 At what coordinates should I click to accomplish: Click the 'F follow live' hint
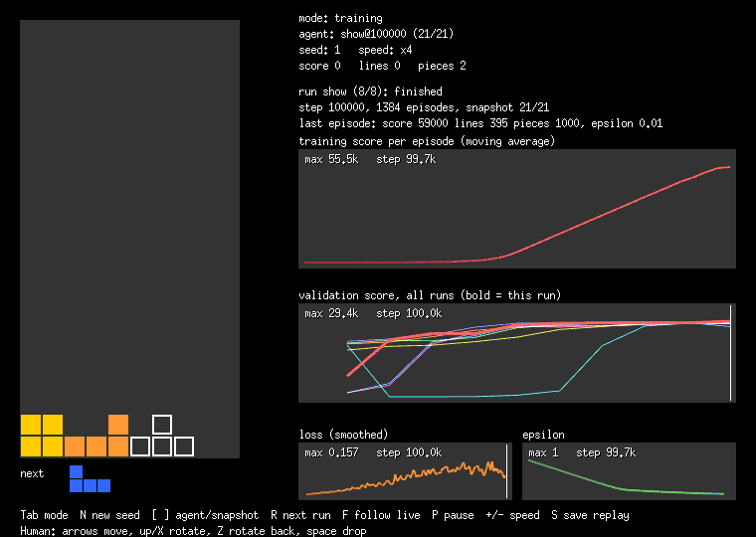(x=381, y=515)
